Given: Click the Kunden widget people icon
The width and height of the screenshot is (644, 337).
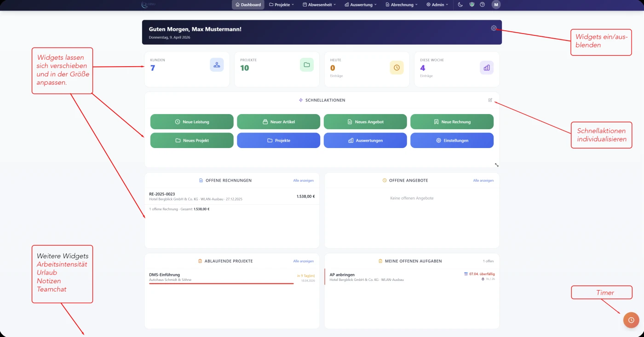Looking at the screenshot, I should 216,65.
